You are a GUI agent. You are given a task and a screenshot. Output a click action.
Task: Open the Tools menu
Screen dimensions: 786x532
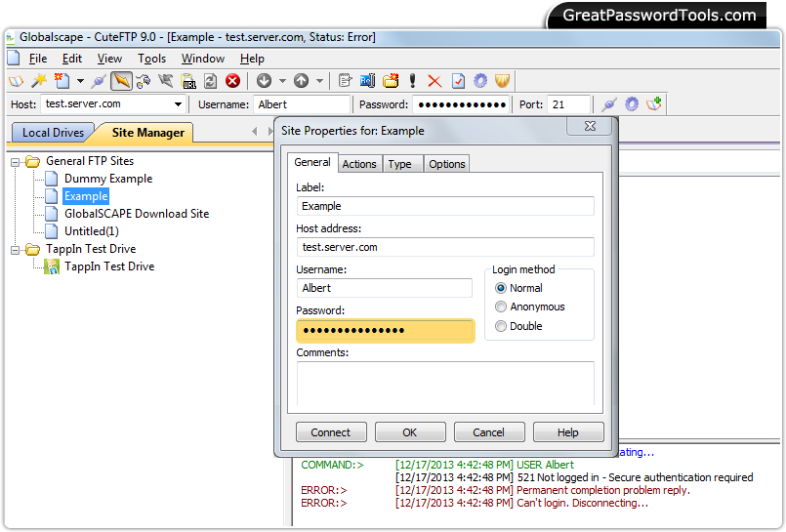click(x=152, y=59)
